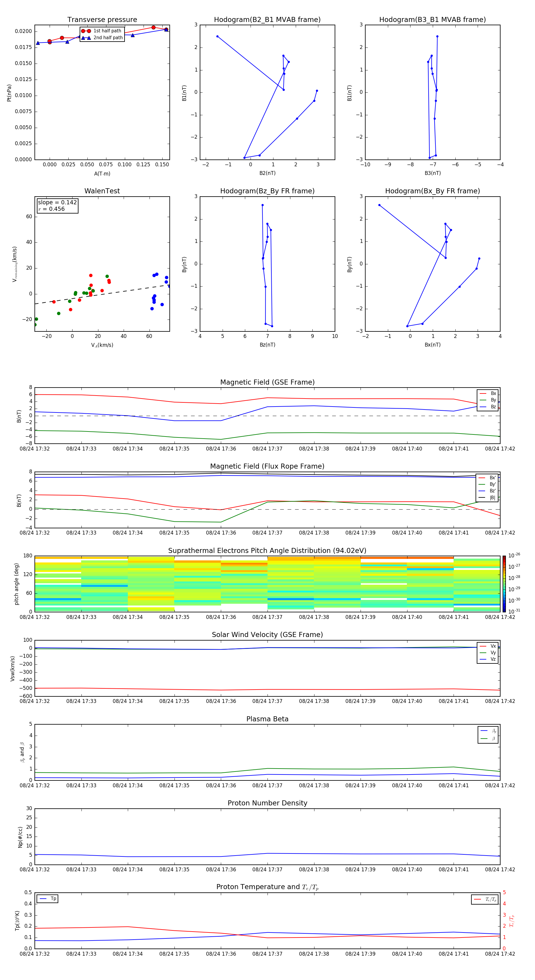Select 'βp' in the Plasma Beta legend
Screen dimensions: 535x980
(x=488, y=731)
